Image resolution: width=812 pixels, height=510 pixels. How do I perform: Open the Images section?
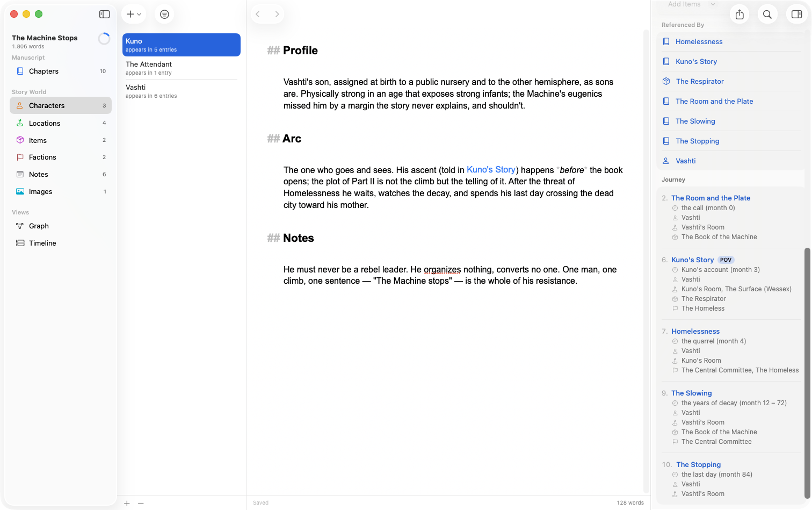61,191
